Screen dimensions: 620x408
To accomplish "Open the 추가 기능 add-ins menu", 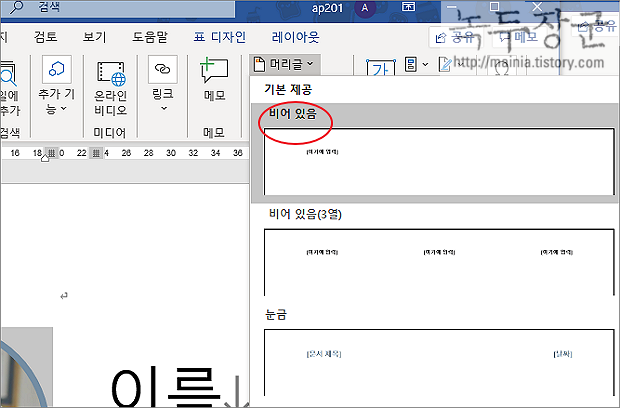I will point(57,86).
